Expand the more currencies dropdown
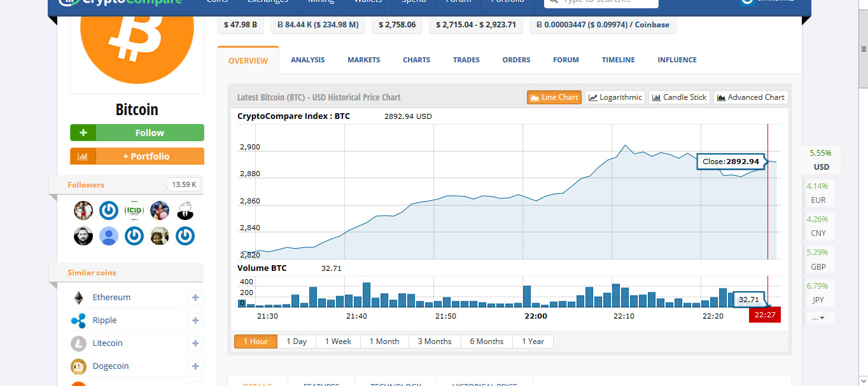Image resolution: width=868 pixels, height=386 pixels. tap(818, 317)
